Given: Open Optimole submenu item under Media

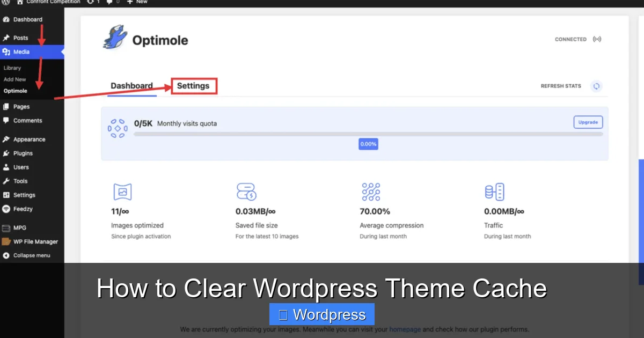Looking at the screenshot, I should click(16, 91).
